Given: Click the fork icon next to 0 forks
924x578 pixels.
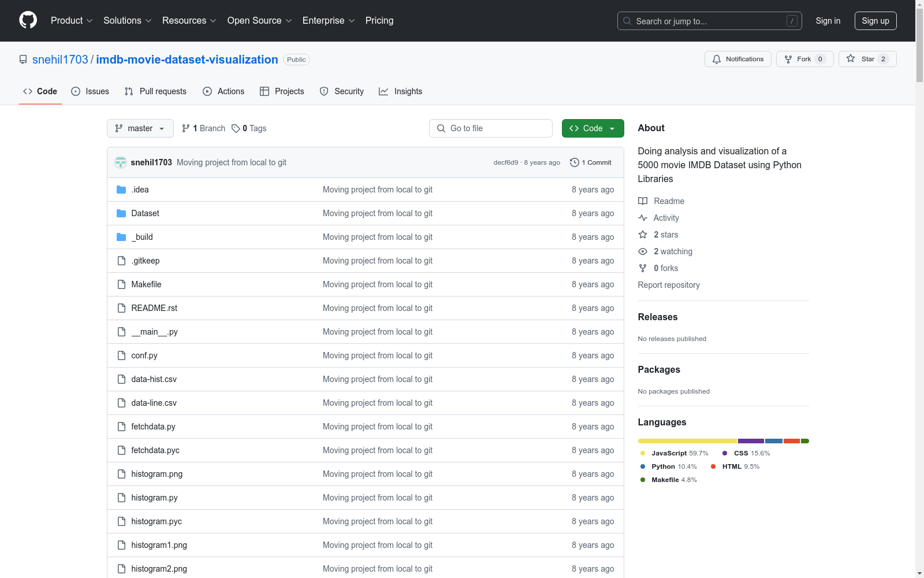Looking at the screenshot, I should click(643, 268).
